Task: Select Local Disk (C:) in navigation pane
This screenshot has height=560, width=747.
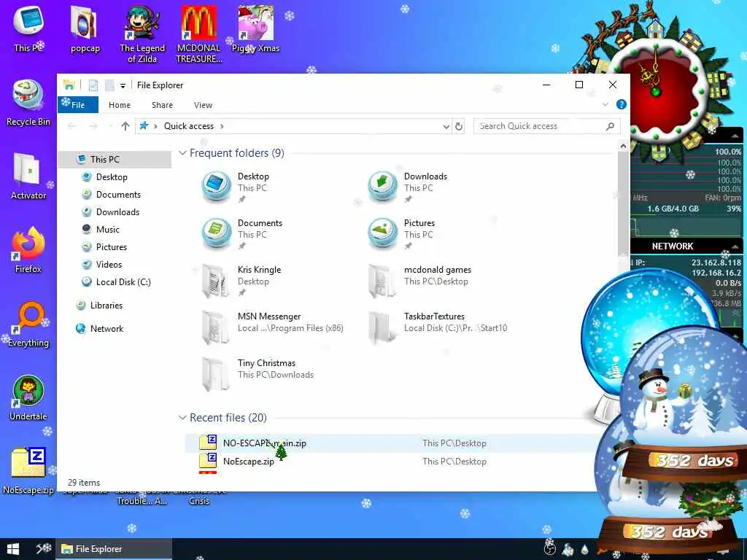Action: coord(115,282)
